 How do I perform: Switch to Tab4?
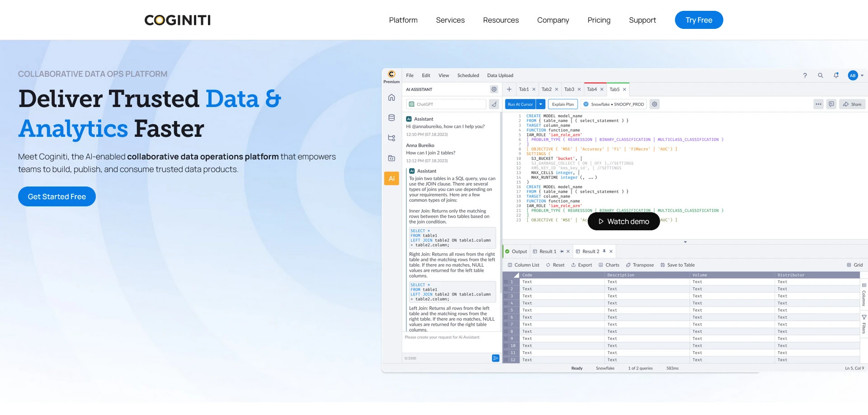point(592,89)
